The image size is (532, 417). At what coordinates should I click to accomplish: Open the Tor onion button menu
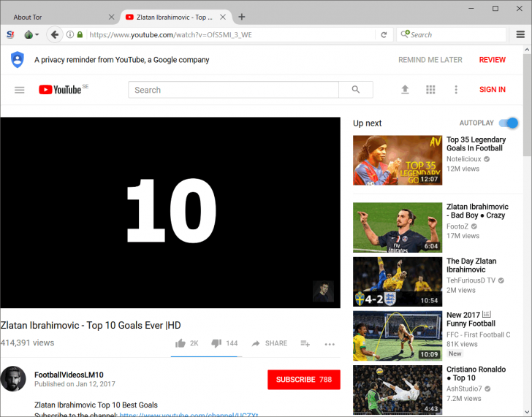pyautogui.click(x=31, y=34)
